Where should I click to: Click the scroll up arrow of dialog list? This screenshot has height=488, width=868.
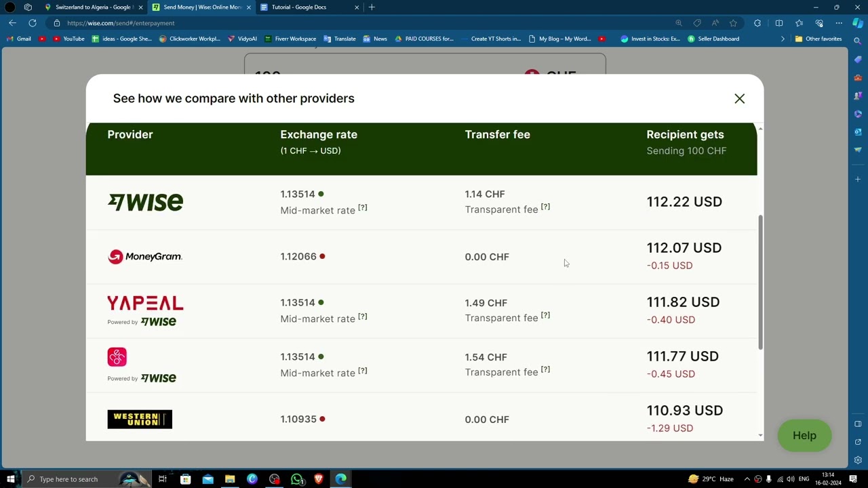coord(760,128)
